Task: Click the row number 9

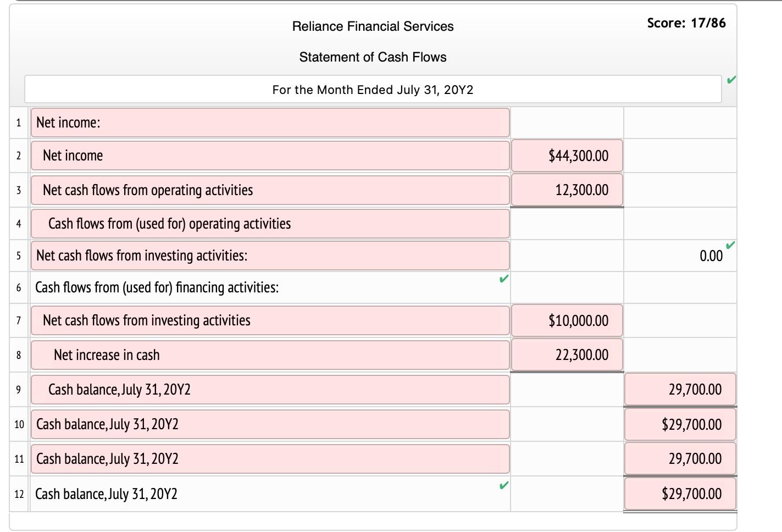Action: pos(19,390)
